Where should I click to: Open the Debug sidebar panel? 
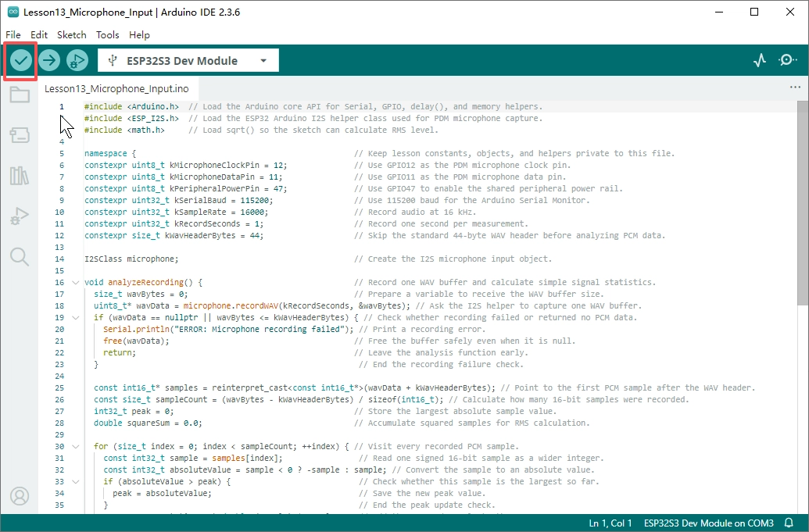point(20,216)
